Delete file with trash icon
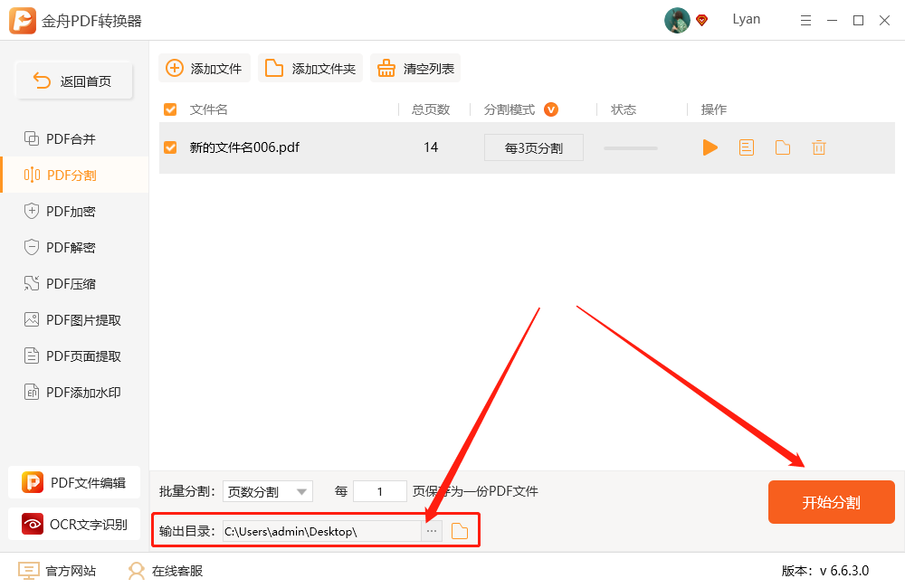905x588 pixels. [x=819, y=147]
